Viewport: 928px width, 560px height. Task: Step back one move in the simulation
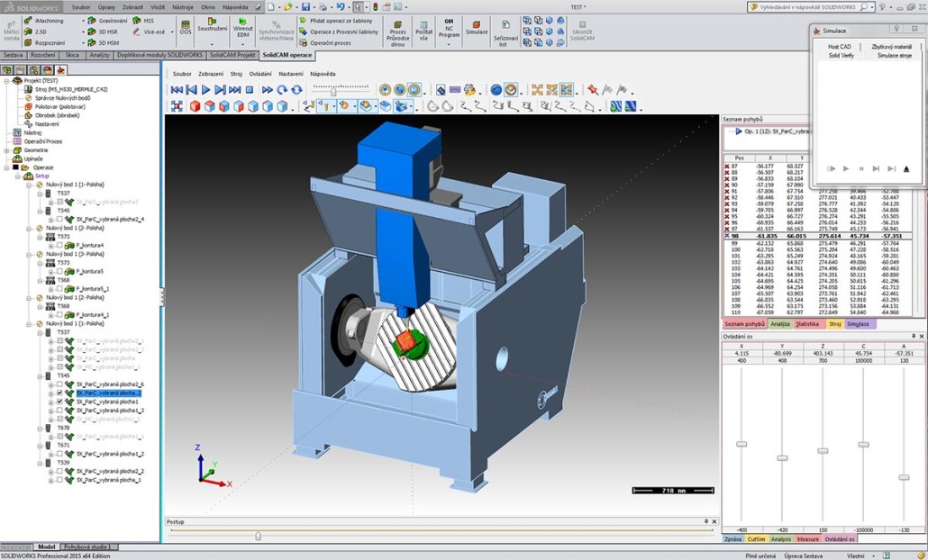coord(191,90)
